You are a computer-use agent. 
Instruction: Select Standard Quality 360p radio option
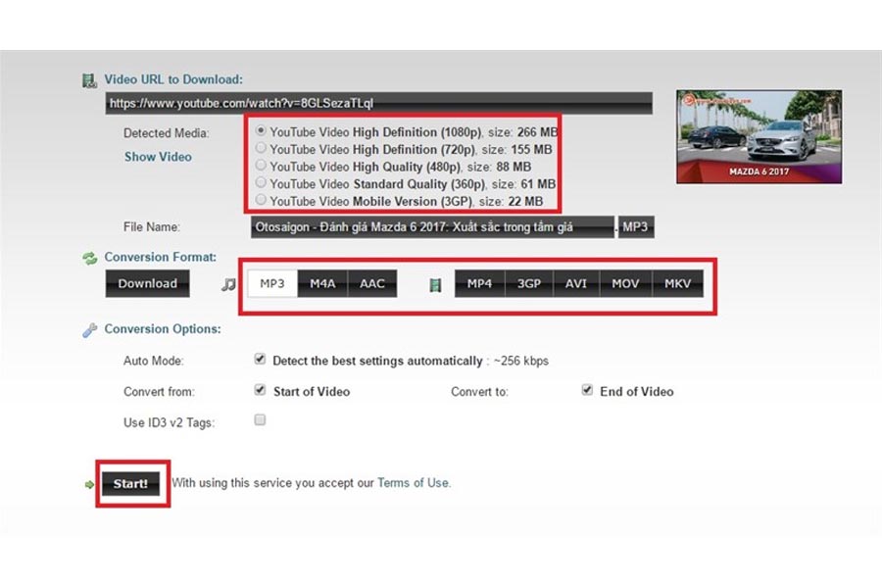click(x=261, y=182)
